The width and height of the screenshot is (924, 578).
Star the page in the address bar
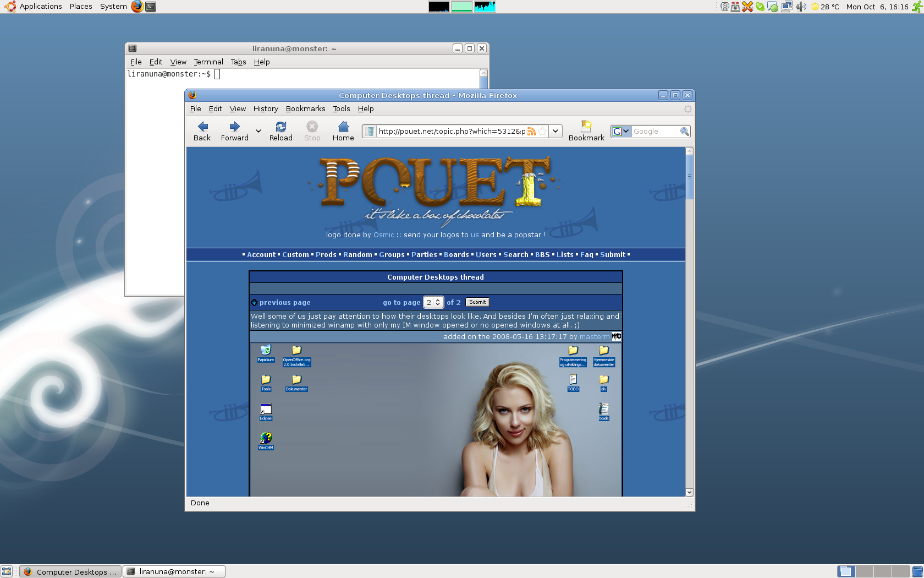pos(542,131)
